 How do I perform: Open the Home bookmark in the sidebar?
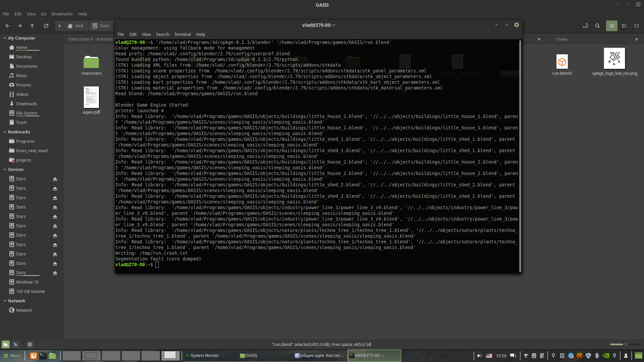(x=22, y=47)
